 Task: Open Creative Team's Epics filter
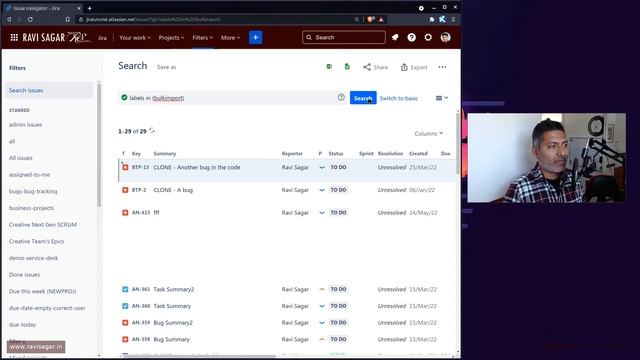(x=36, y=241)
